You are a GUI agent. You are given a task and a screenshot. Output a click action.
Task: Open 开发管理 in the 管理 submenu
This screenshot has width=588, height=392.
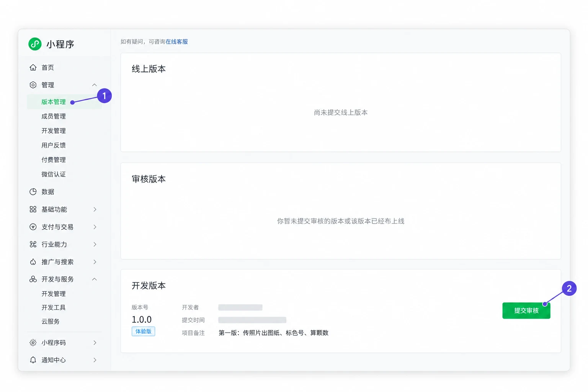click(x=54, y=131)
